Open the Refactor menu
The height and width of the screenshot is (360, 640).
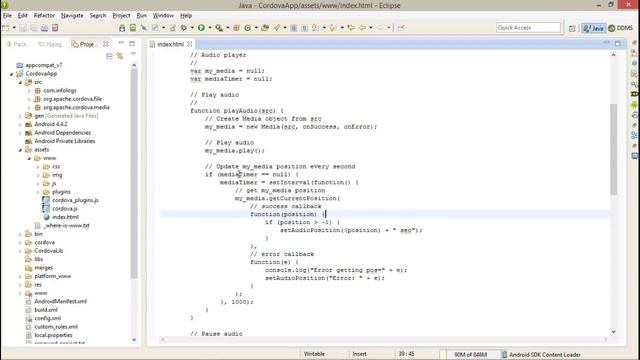tap(44, 16)
